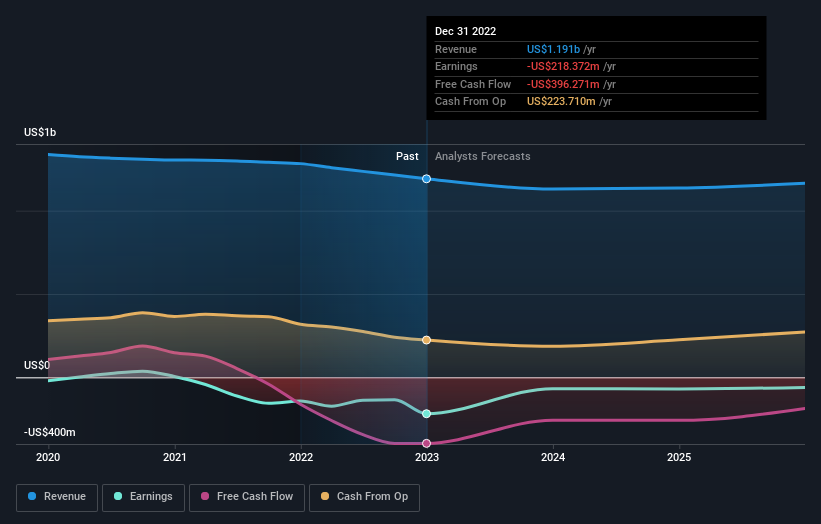This screenshot has height=524, width=821.
Task: Click the Revenue value US$1.191b in tooltip
Action: click(553, 49)
